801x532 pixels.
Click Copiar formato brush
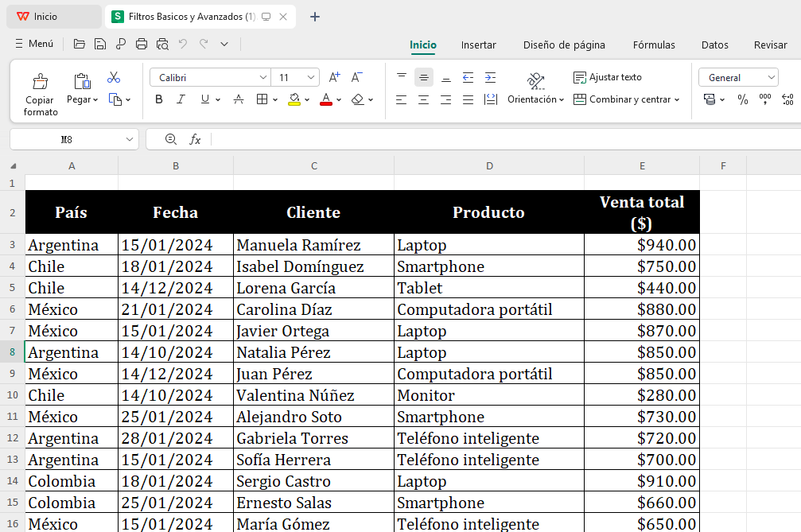[41, 82]
